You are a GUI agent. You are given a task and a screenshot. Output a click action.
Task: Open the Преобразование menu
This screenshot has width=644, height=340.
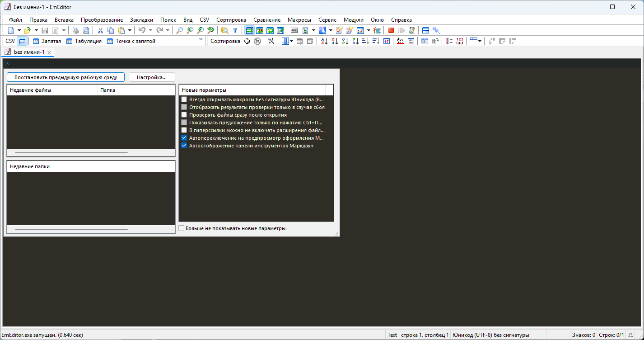pos(102,20)
